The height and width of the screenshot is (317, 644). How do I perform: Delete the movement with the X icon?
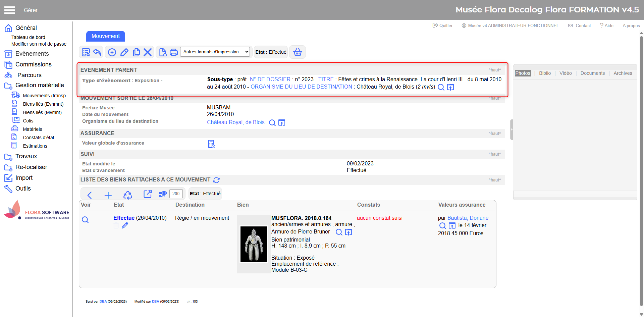pos(148,52)
